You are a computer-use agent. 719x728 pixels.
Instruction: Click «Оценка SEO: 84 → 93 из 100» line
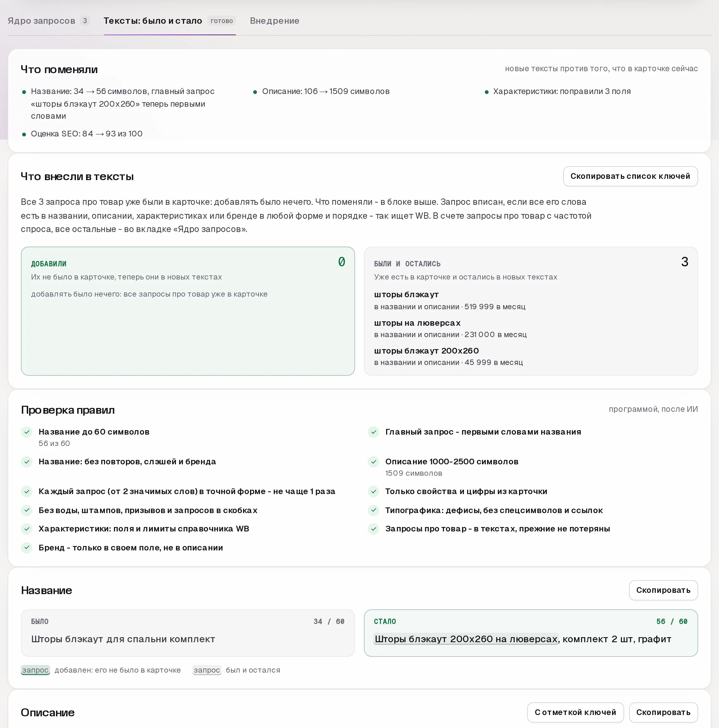tap(87, 134)
